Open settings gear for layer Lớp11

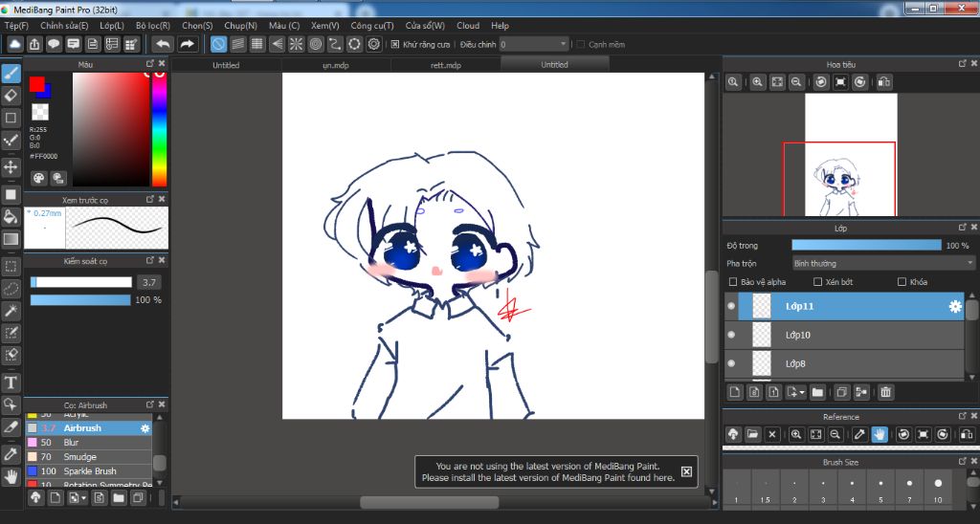coord(955,306)
